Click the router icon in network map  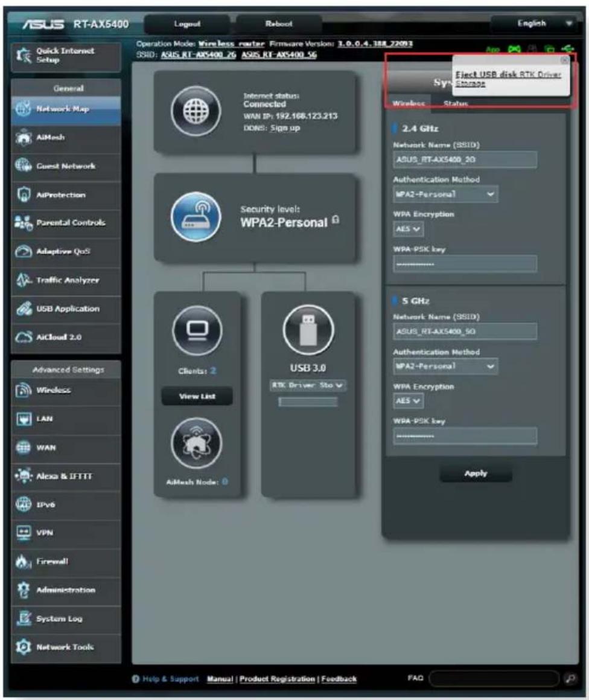(x=196, y=217)
